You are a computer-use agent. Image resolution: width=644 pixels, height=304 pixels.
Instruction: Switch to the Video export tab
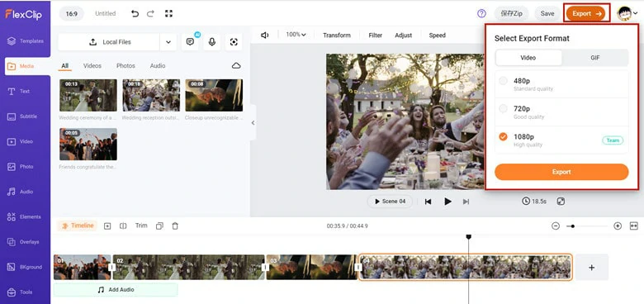click(x=528, y=58)
